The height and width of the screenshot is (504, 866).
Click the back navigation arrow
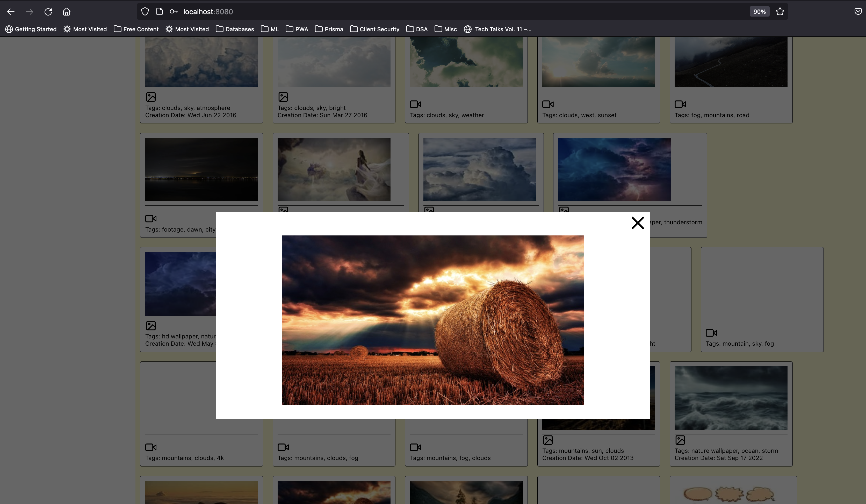[11, 12]
